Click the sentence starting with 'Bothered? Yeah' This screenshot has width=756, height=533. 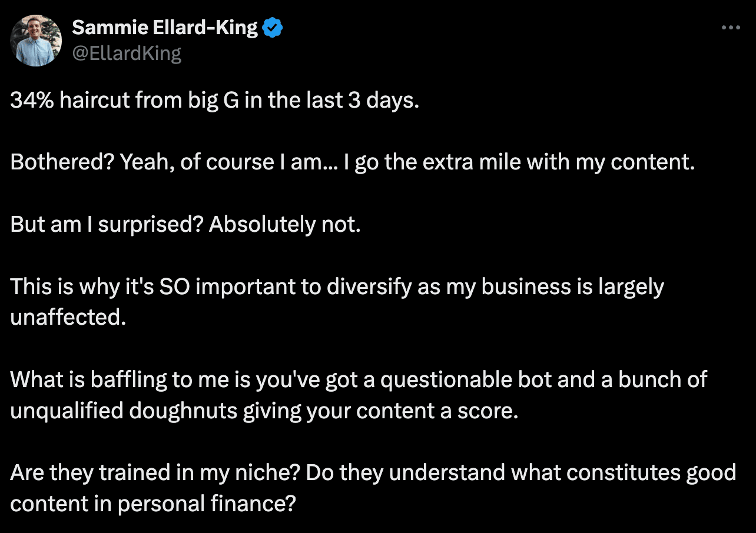click(x=353, y=162)
